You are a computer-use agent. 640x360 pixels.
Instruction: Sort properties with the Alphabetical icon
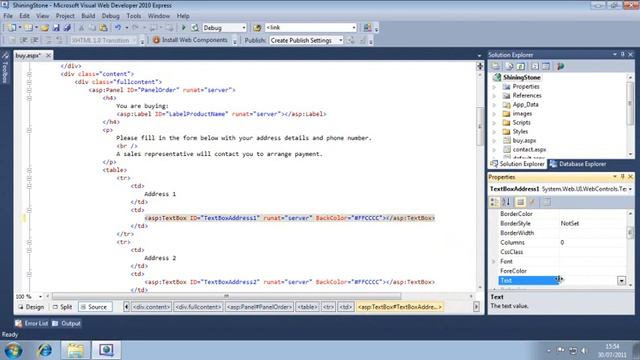pyautogui.click(x=507, y=202)
